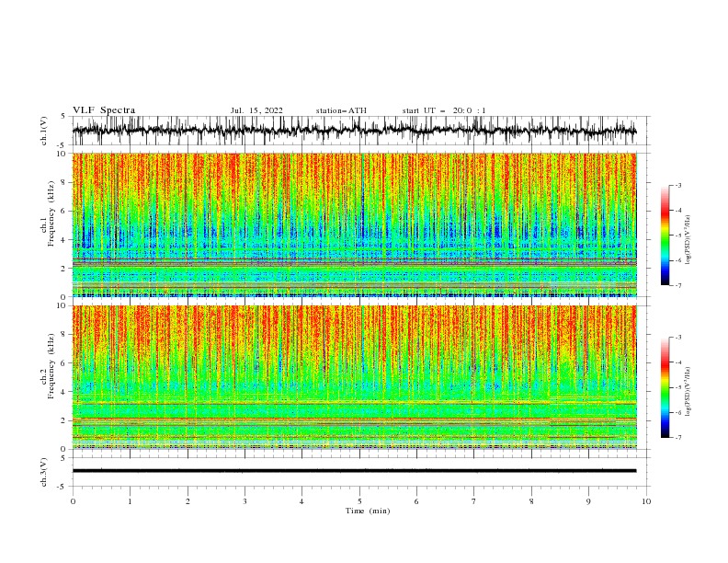Click the ch.1 frequency tick '8'
Image resolution: width=728 pixels, height=563 pixels.
pyautogui.click(x=65, y=182)
